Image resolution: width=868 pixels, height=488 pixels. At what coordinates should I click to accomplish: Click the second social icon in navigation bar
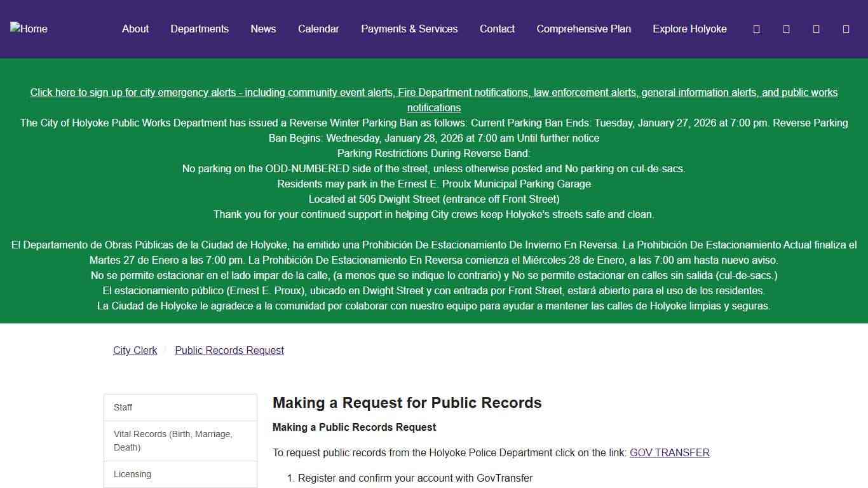coord(786,29)
